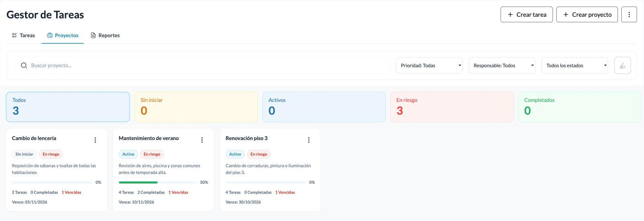This screenshot has height=221, width=644.
Task: Open the Reportes tab
Action: point(105,35)
